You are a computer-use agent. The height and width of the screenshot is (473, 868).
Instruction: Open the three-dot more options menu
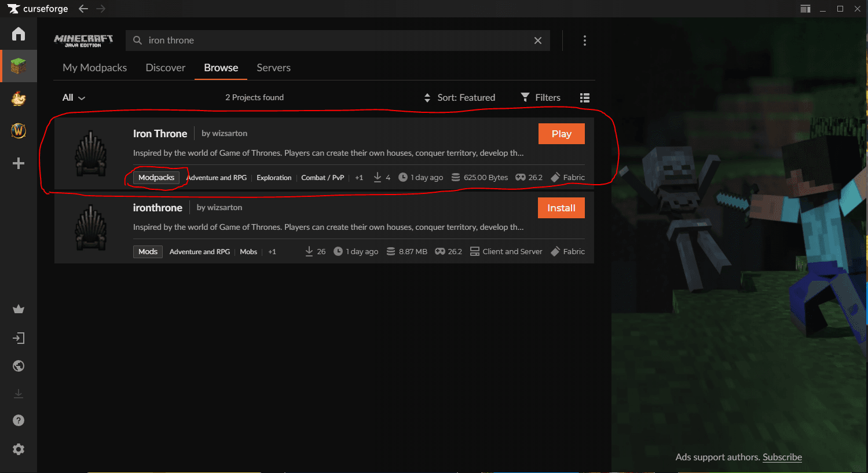pos(585,41)
